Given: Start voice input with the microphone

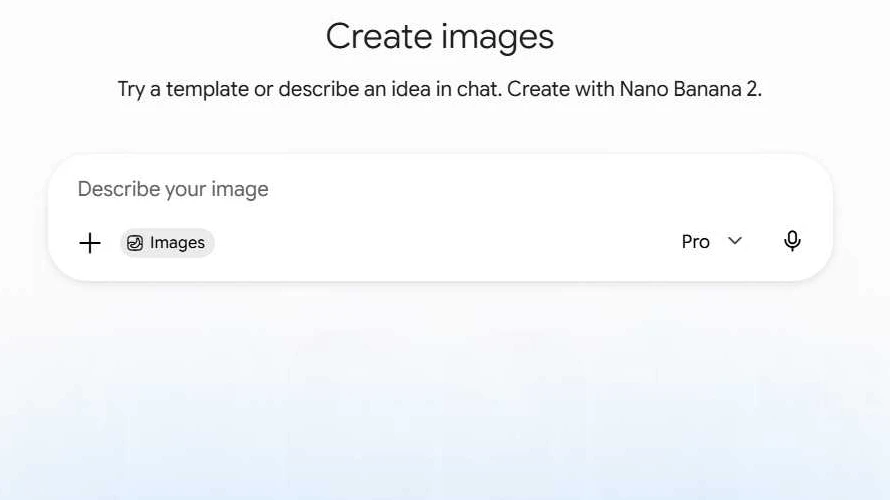Looking at the screenshot, I should click(x=792, y=241).
